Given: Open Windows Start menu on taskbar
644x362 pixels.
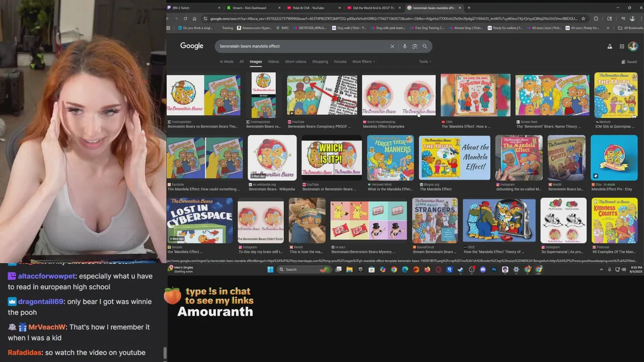Looking at the screenshot, I should (x=270, y=269).
